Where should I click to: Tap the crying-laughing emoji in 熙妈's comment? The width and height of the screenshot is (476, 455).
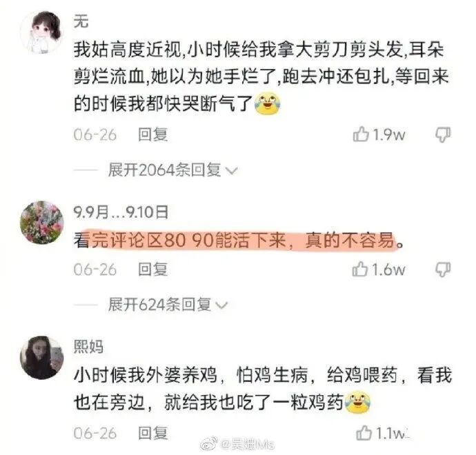point(358,402)
